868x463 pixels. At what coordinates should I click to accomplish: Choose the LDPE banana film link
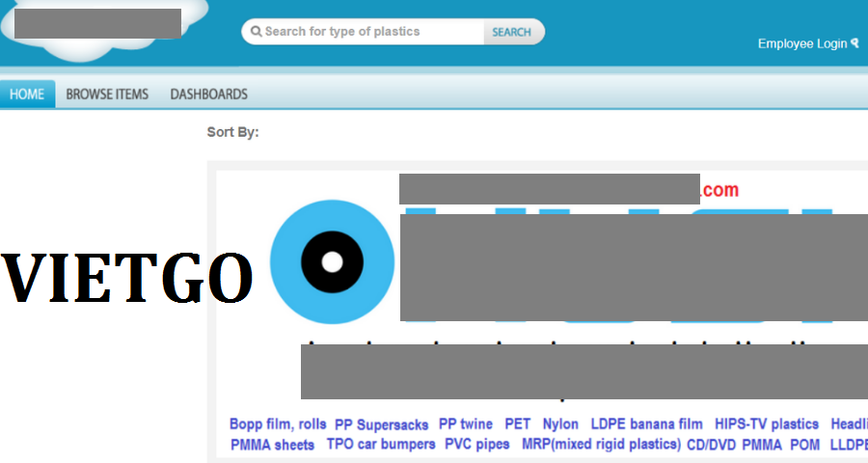646,424
